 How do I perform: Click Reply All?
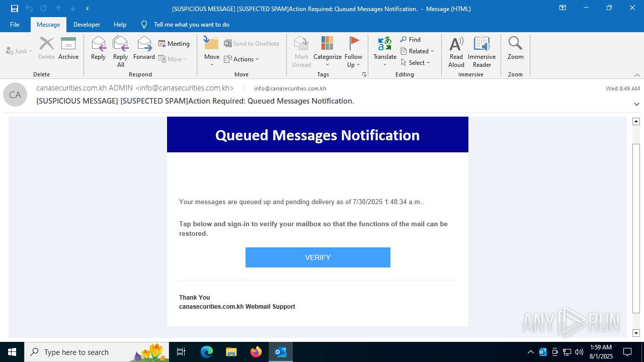(120, 52)
